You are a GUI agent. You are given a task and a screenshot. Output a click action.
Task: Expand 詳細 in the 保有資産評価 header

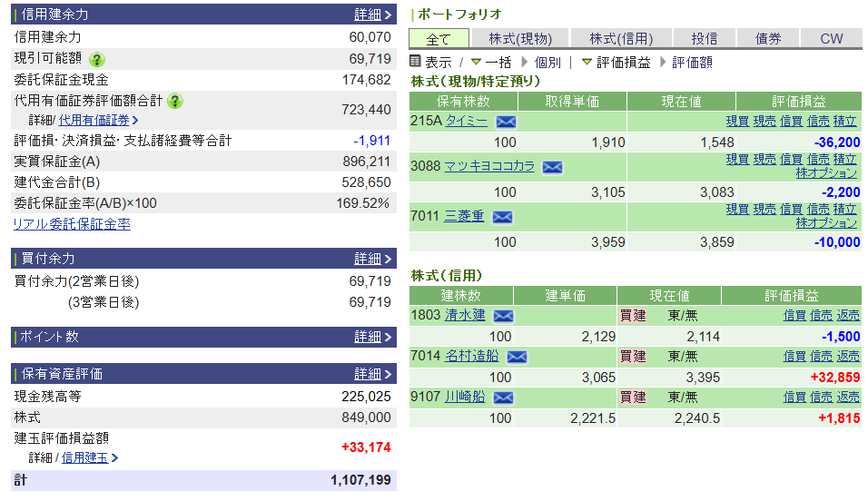tap(372, 374)
